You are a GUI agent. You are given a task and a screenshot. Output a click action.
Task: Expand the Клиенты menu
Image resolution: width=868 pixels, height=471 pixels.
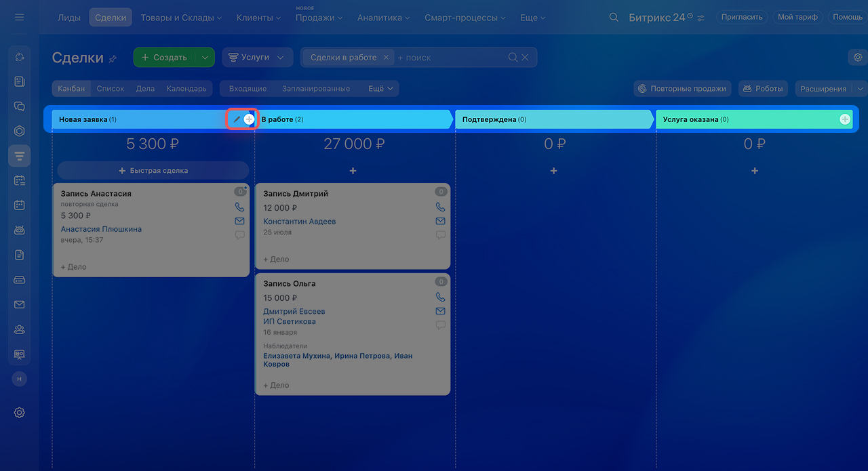pos(260,18)
